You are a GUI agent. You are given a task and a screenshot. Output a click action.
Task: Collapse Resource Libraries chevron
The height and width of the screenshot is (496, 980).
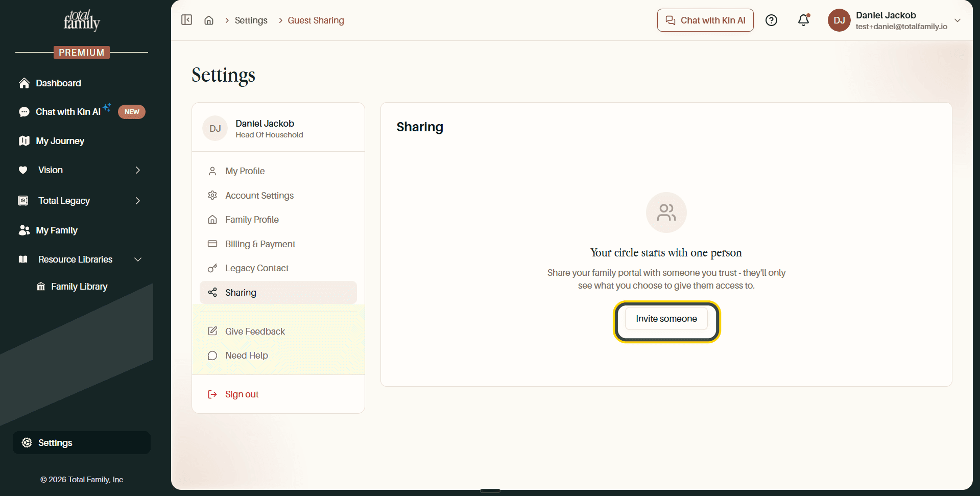point(138,259)
